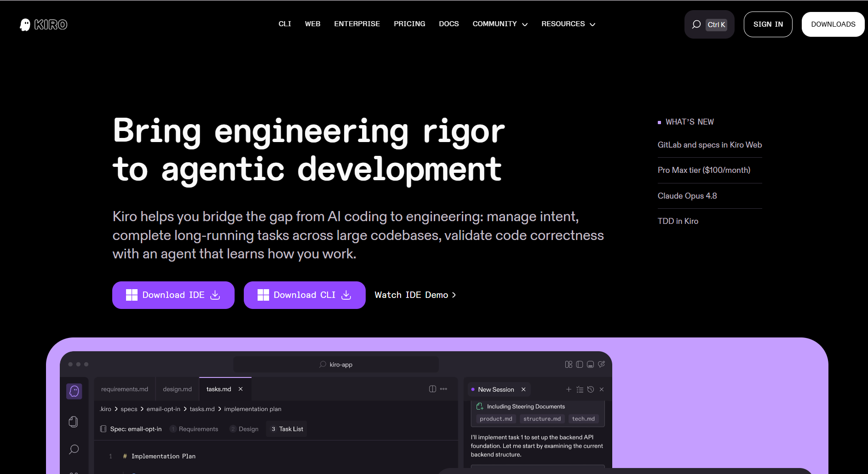Toggle the bottom panel layout icon

pyautogui.click(x=590, y=365)
